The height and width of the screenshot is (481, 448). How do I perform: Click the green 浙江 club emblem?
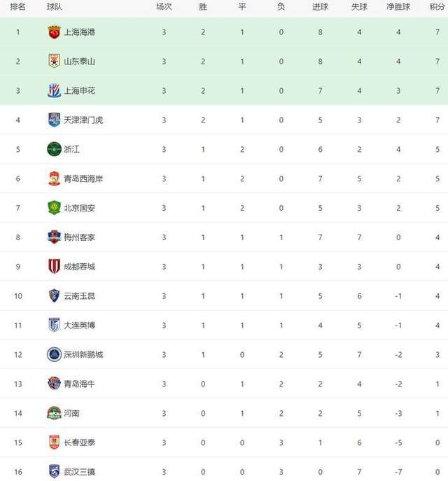coord(55,149)
